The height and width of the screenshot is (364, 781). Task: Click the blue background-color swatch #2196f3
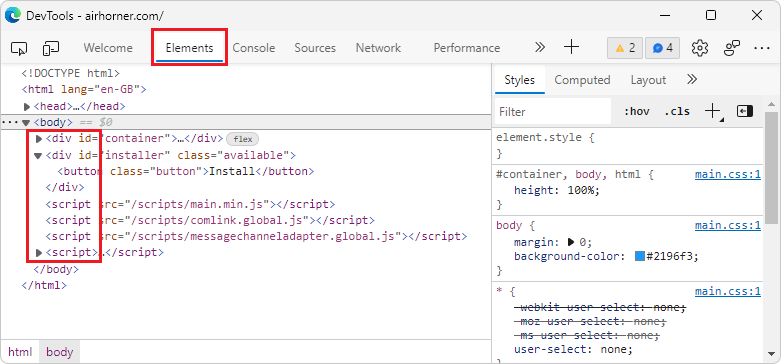click(640, 257)
